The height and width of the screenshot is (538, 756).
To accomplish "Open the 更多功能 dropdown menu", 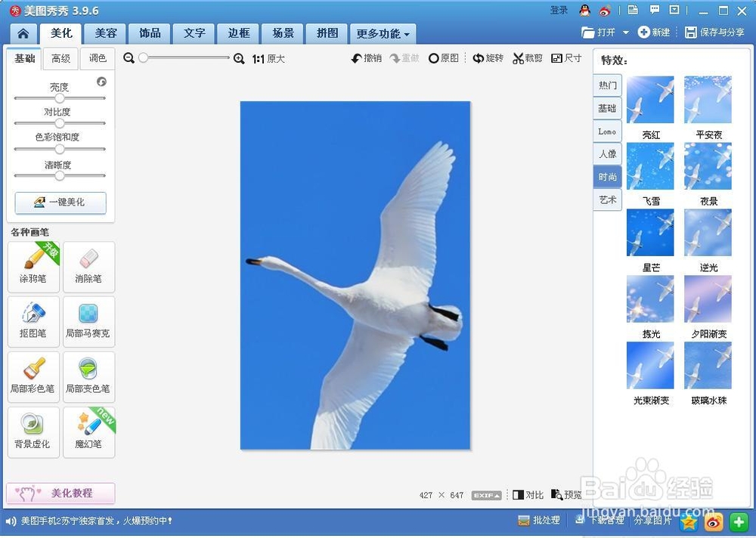I will pyautogui.click(x=383, y=34).
